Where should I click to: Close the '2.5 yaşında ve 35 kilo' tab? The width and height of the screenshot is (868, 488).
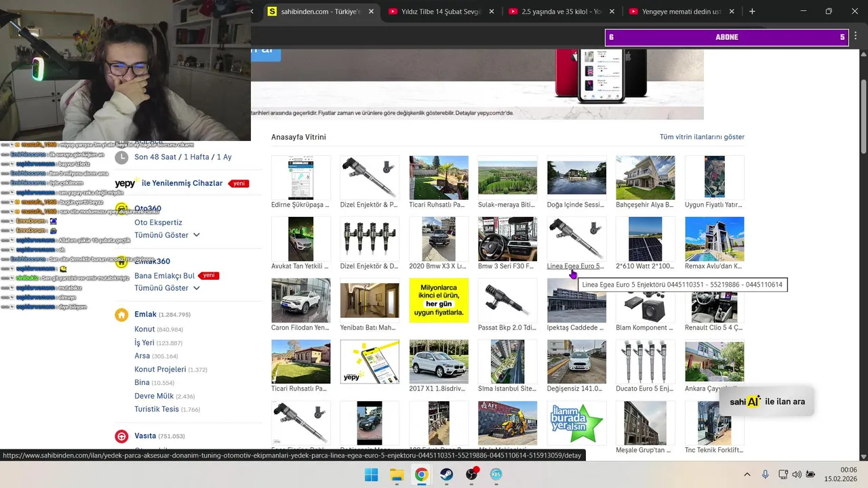click(612, 12)
